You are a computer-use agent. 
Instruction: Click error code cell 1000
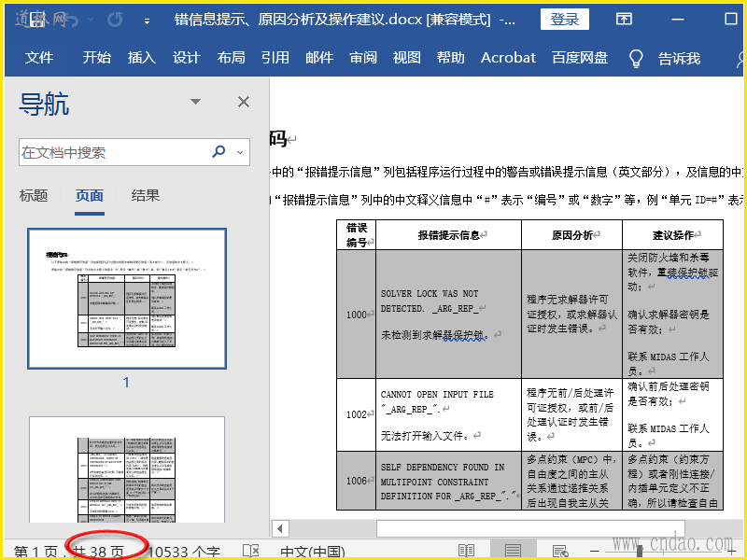(x=357, y=315)
